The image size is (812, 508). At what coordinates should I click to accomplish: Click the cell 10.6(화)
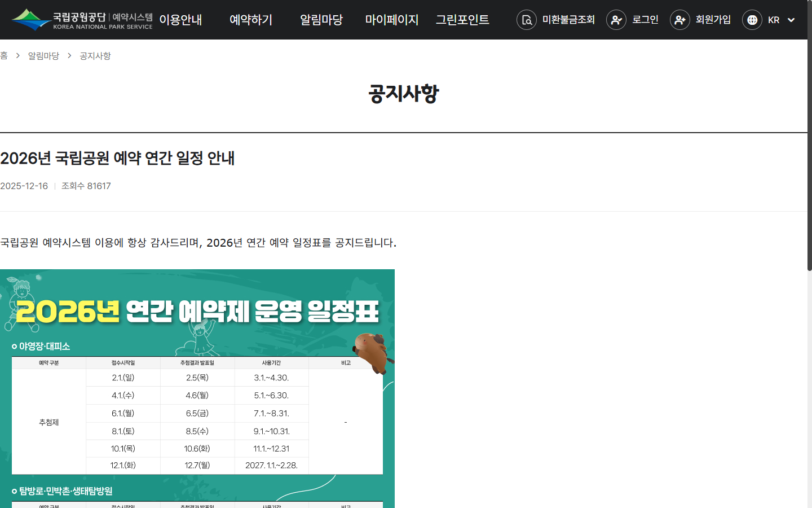pos(197,449)
